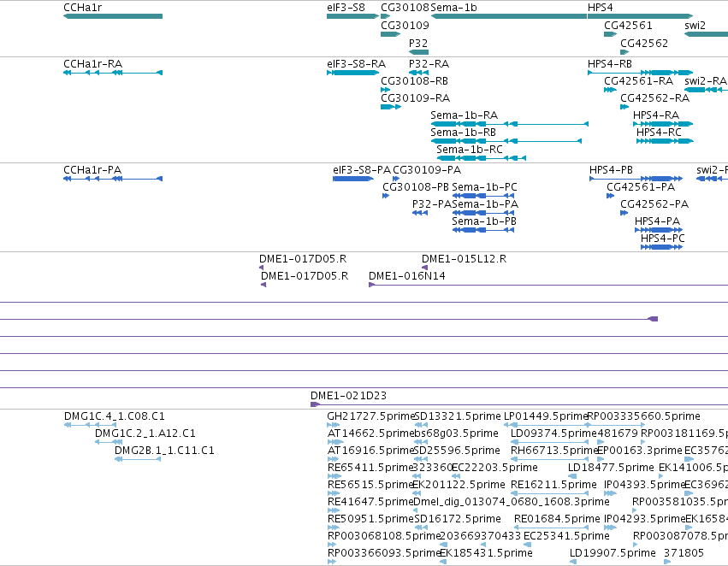Select EST RE65411.5prime
Image resolution: width=728 pixels, height=566 pixels.
tap(370, 469)
